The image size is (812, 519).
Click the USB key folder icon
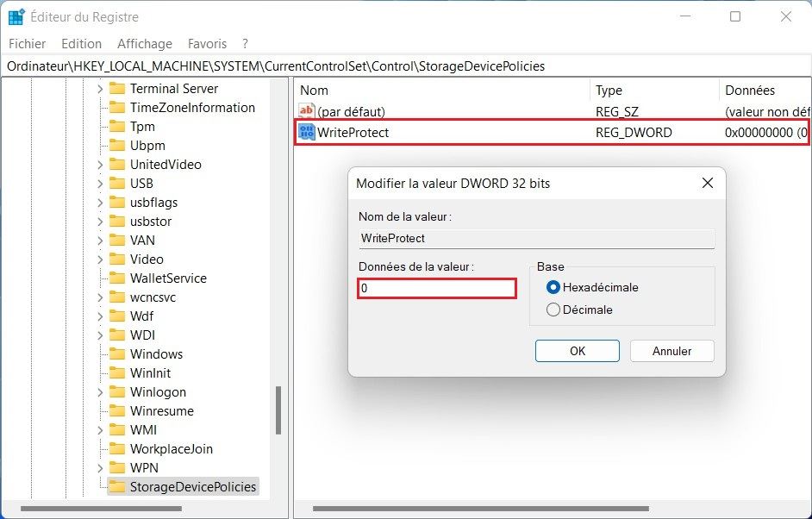point(119,183)
